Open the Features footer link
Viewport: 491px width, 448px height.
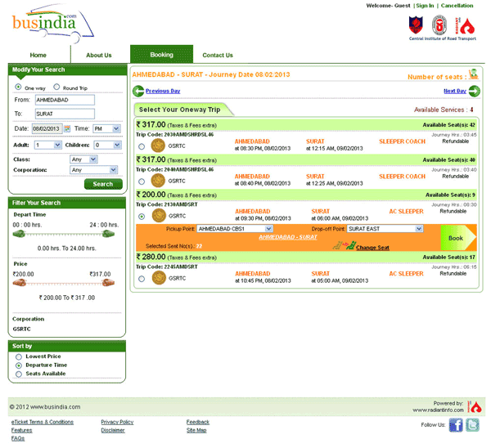(21, 430)
